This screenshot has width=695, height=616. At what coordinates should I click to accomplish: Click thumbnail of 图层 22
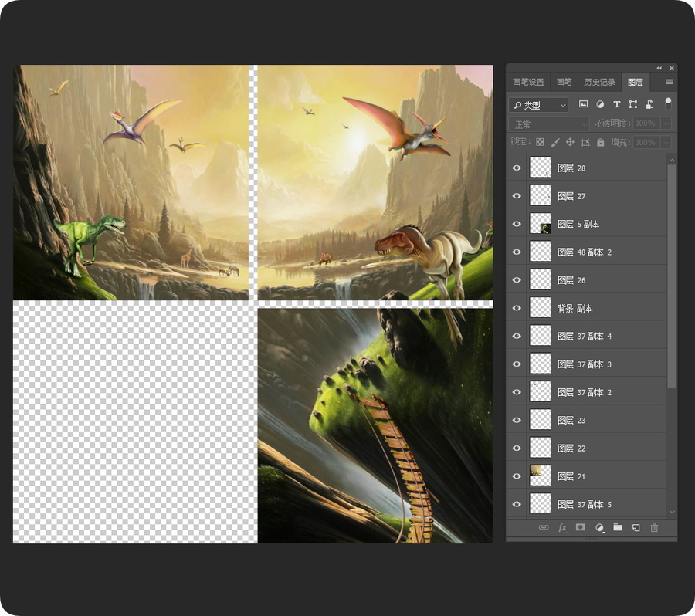[541, 448]
